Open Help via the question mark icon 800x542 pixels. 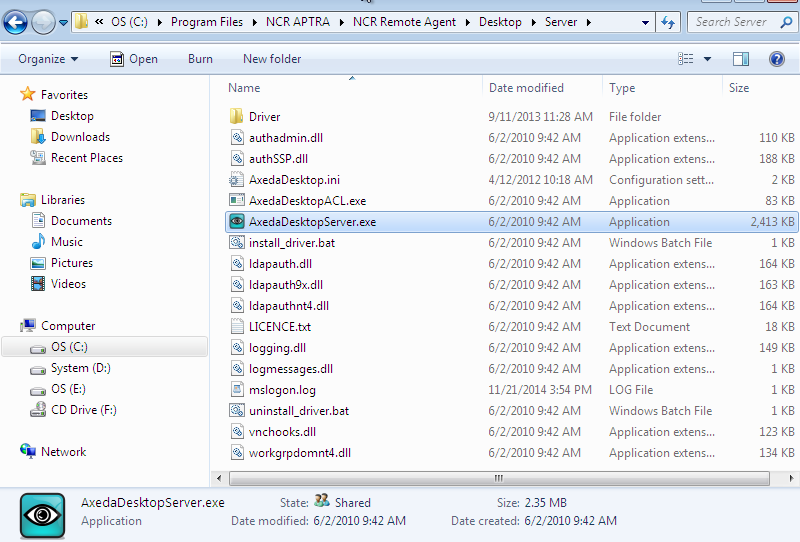[x=777, y=59]
